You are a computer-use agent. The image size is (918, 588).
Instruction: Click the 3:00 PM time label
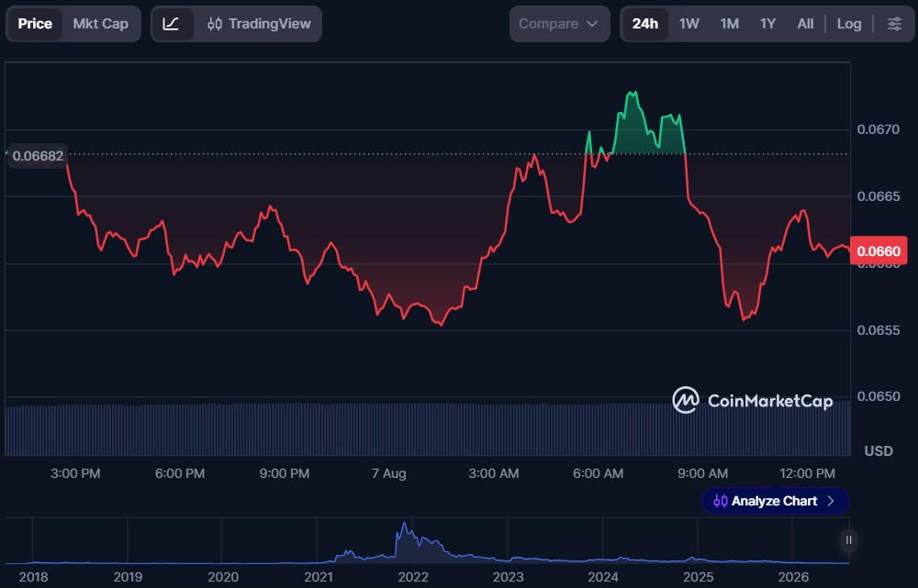75,473
